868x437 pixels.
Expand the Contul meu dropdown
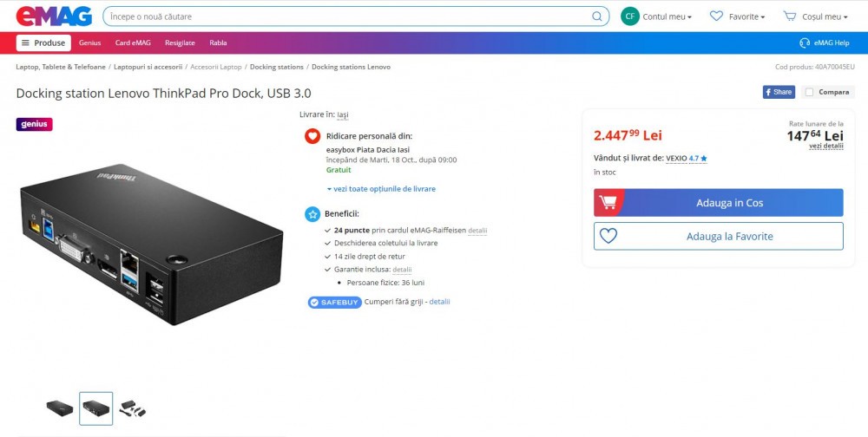coord(667,16)
